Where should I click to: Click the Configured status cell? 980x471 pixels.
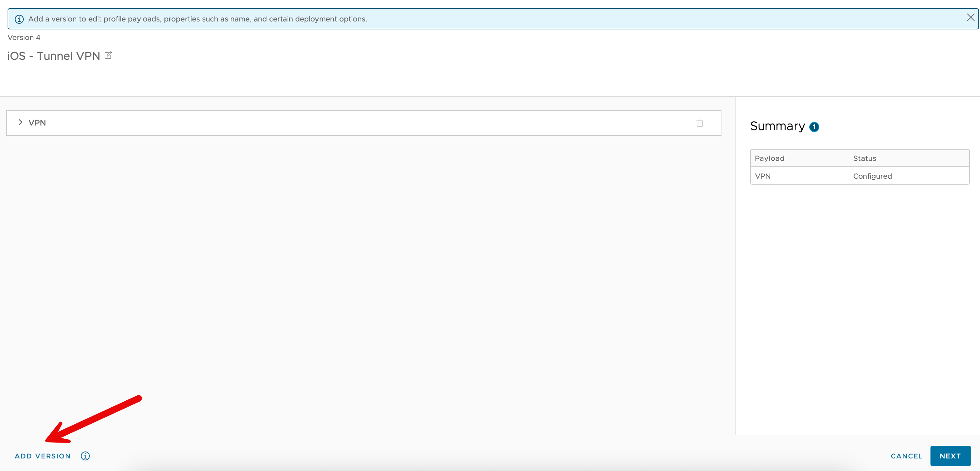coord(872,176)
